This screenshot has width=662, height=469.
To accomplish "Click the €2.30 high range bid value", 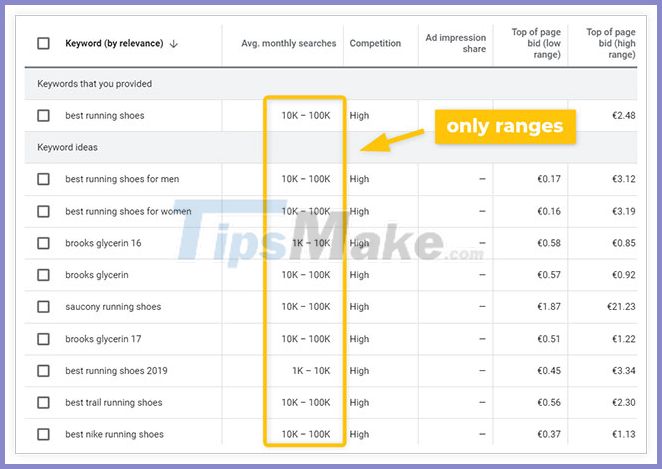I will coord(624,402).
